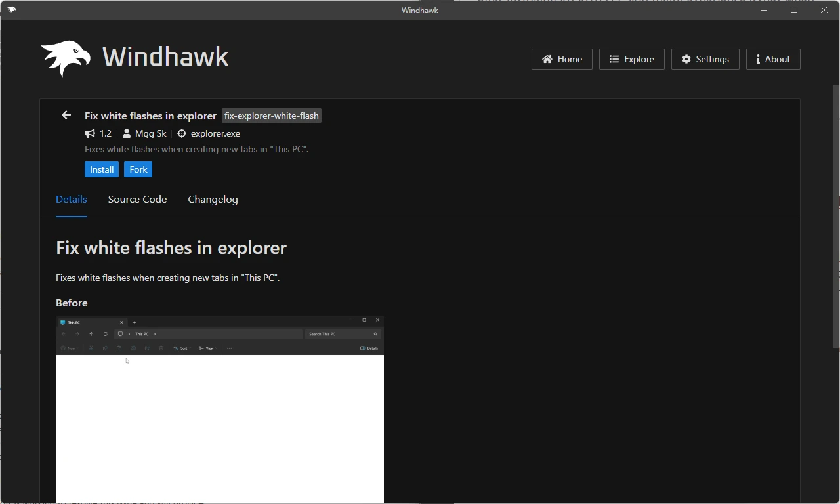Click the megaphone icon next to version 1.2

(89, 133)
